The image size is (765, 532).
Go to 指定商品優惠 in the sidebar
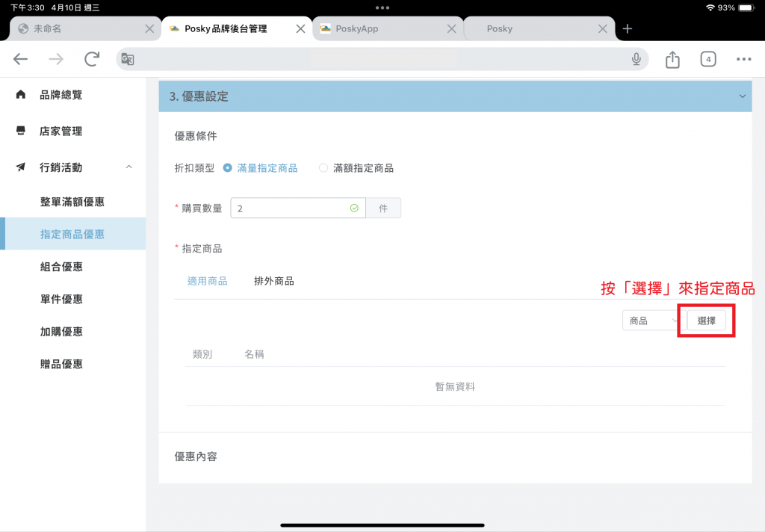tap(72, 235)
